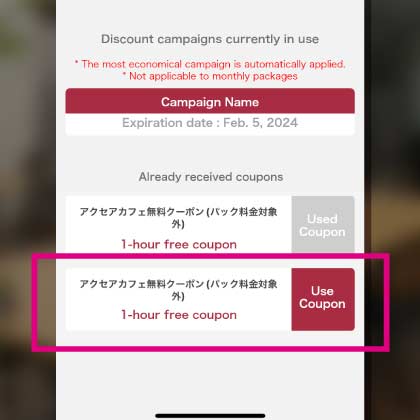Tap the year 2024 in the expiration date
This screenshot has width=420, height=420.
(282, 123)
